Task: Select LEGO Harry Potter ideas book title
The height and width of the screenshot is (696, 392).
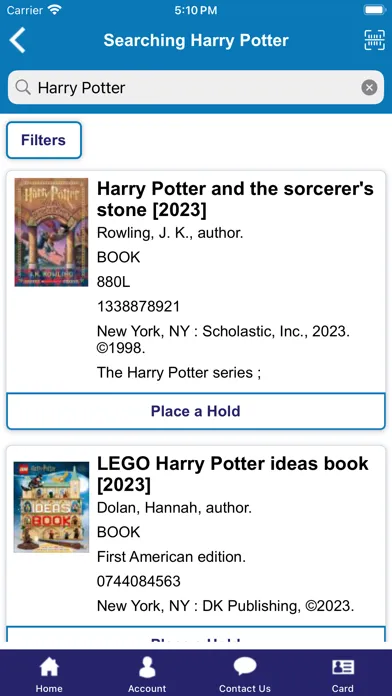Action: 233,475
